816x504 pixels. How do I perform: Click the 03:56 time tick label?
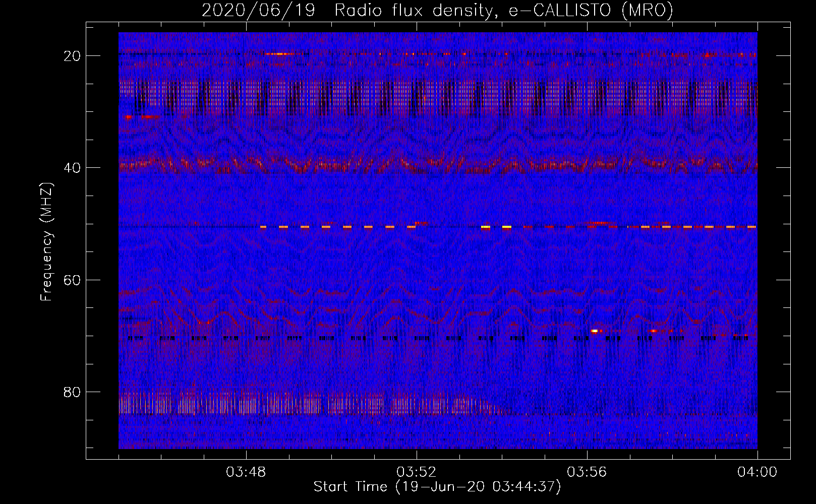point(587,472)
